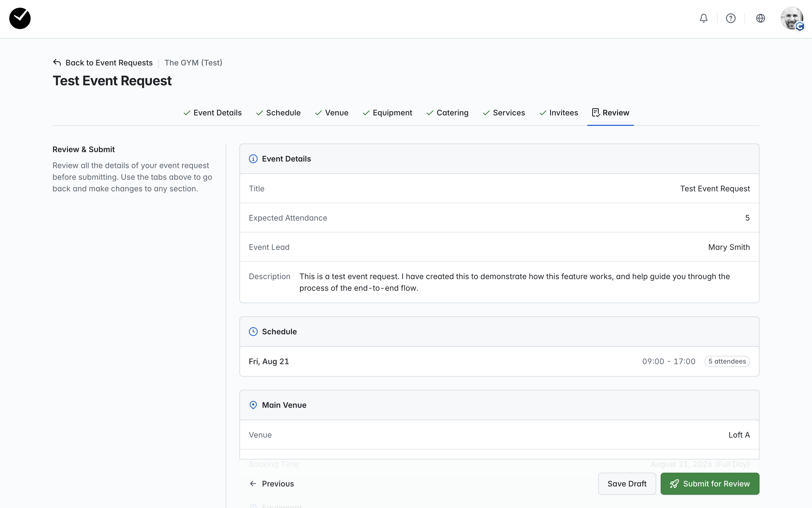Screen dimensions: 812x508
Task: Click the checkmark icon beside Equipment tab
Action: (366, 113)
